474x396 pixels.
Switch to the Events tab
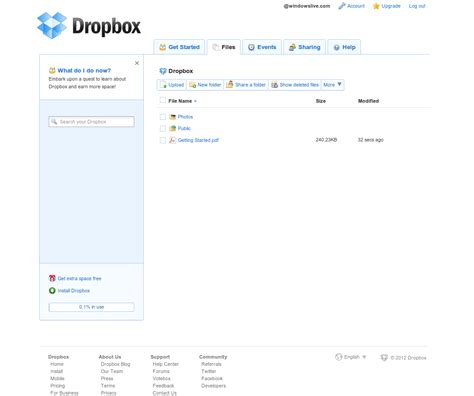262,47
